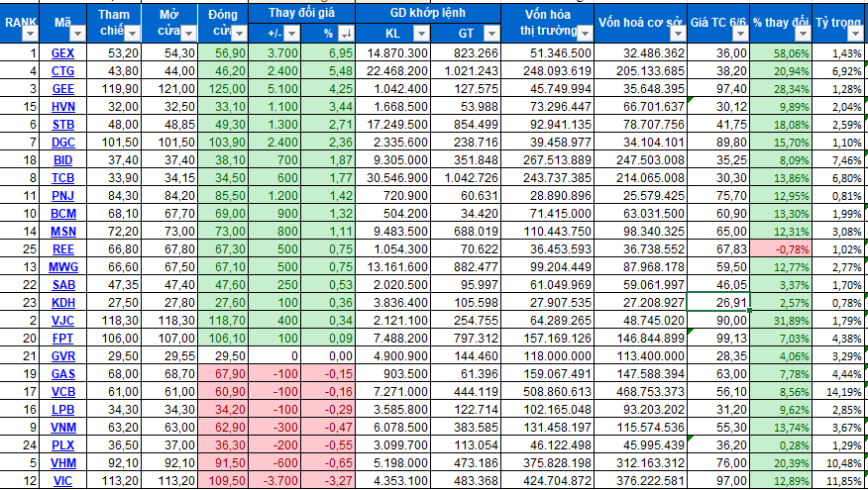Select the active cell showing 26,91
Screen dimensions: 868x490
point(718,303)
